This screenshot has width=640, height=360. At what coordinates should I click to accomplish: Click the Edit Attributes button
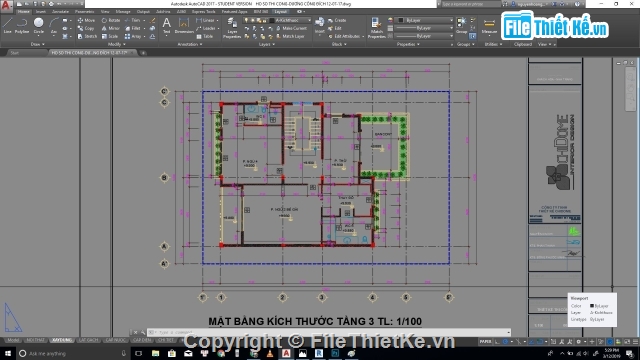pyautogui.click(x=345, y=36)
